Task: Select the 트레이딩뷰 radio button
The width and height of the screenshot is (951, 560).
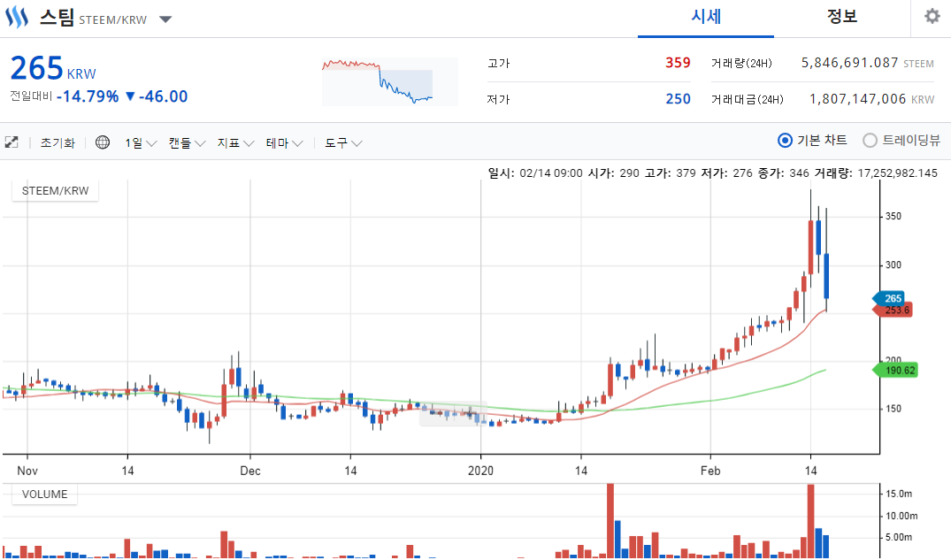Action: click(870, 141)
